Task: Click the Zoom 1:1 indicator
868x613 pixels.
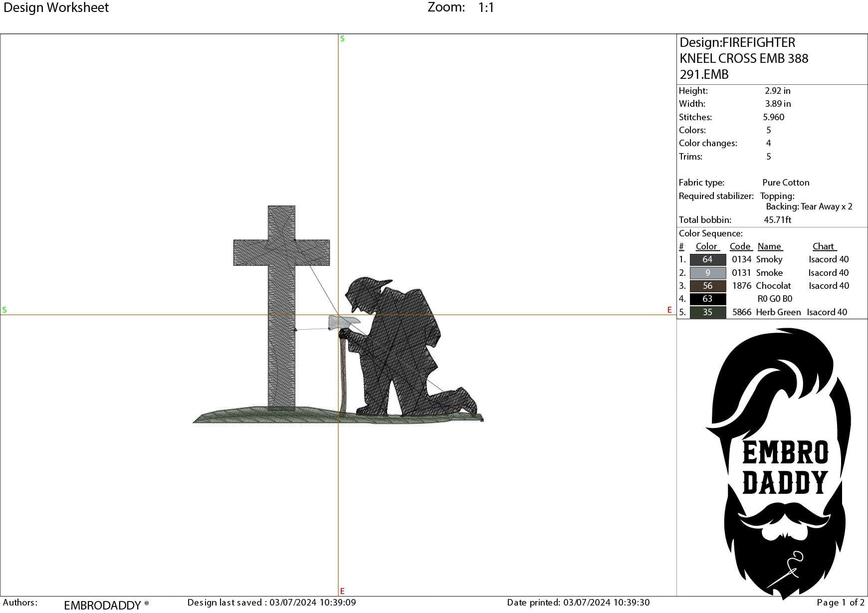Action: 459,8
